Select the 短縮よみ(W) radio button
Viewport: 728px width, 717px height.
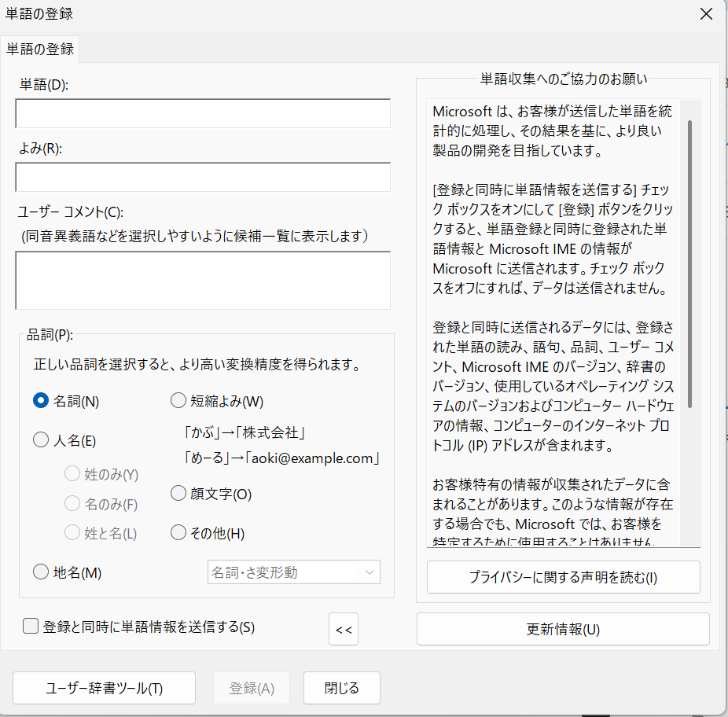point(178,401)
